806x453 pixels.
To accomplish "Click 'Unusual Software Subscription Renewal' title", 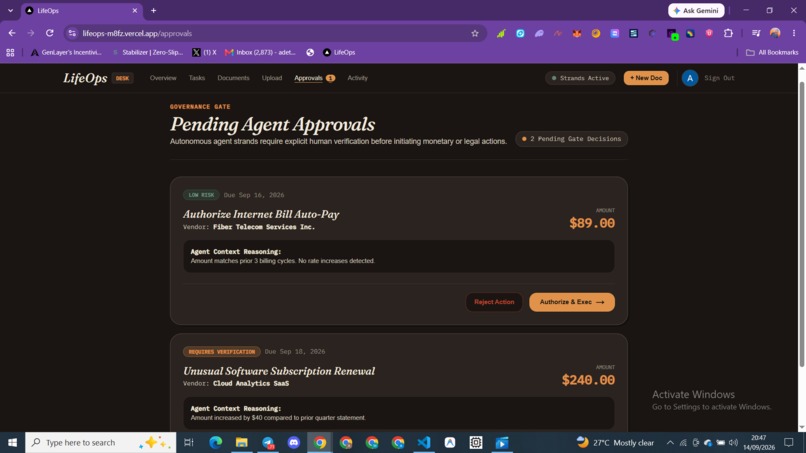I will point(279,371).
